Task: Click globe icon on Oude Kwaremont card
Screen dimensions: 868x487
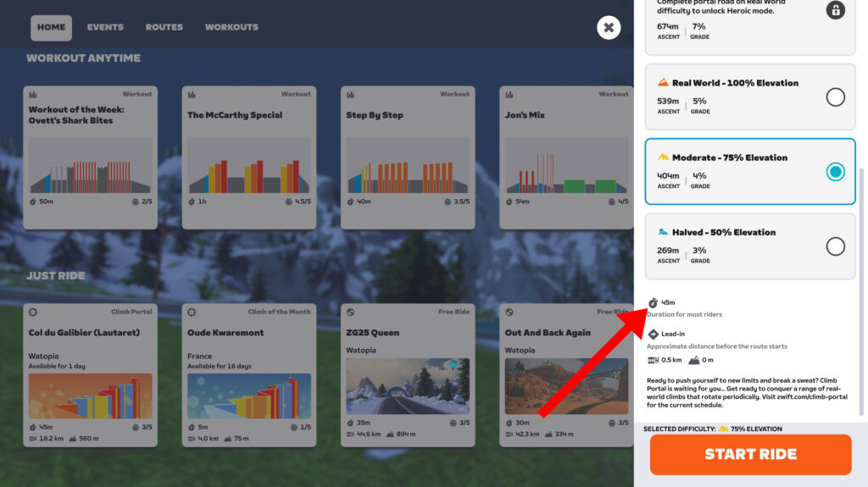Action: 192,313
